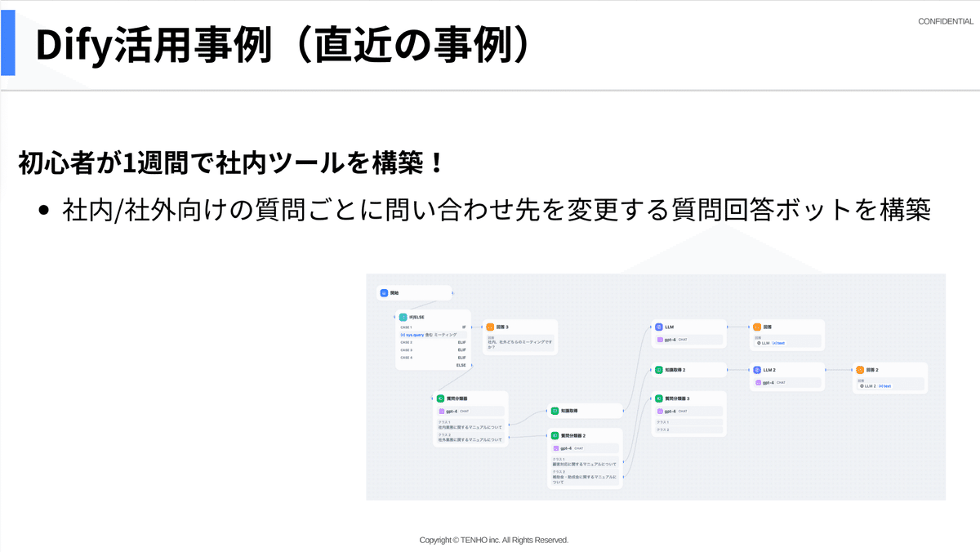This screenshot has height=552, width=980.
Task: Click the 回答 2 node icon
Action: coord(860,369)
